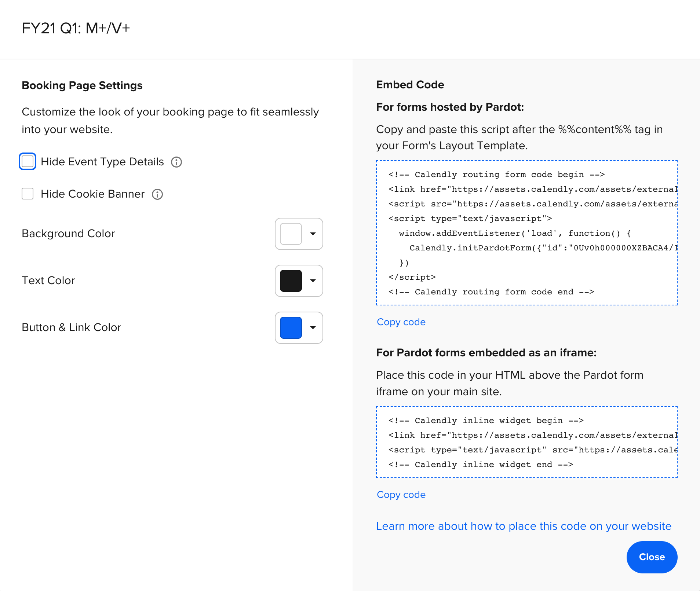Viewport: 700px width, 591px height.
Task: Expand the Background Color dropdown arrow
Action: pos(313,234)
